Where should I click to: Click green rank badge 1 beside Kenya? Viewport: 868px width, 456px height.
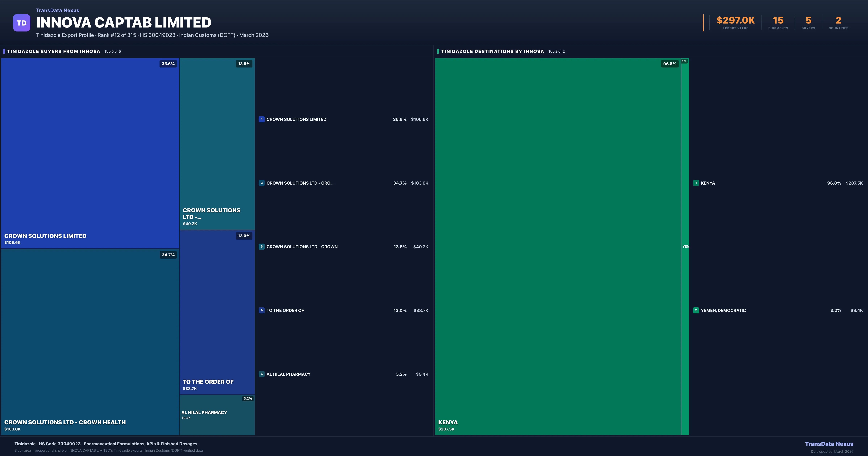(x=696, y=183)
